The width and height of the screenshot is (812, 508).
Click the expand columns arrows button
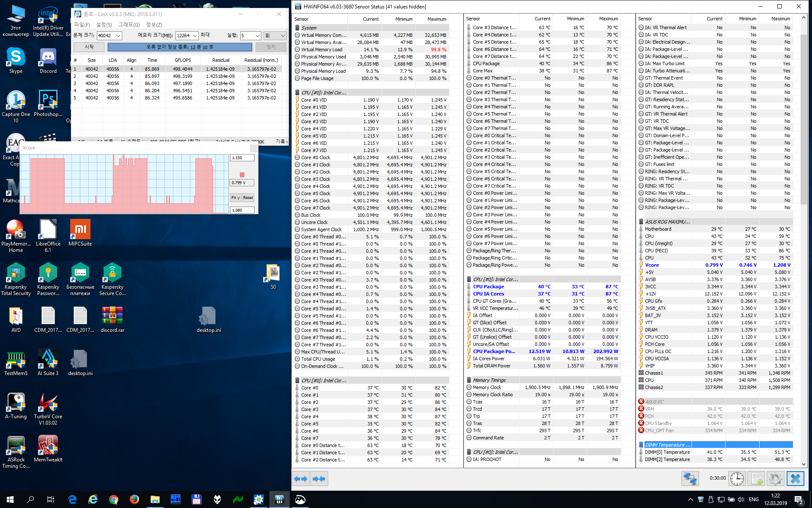(301, 479)
